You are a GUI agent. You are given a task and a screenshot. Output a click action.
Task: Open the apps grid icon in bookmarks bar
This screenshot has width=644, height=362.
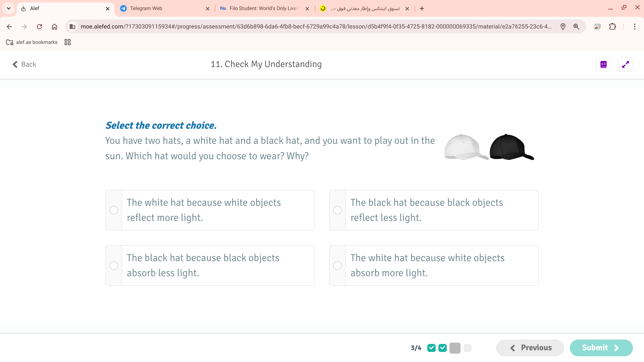click(x=67, y=42)
